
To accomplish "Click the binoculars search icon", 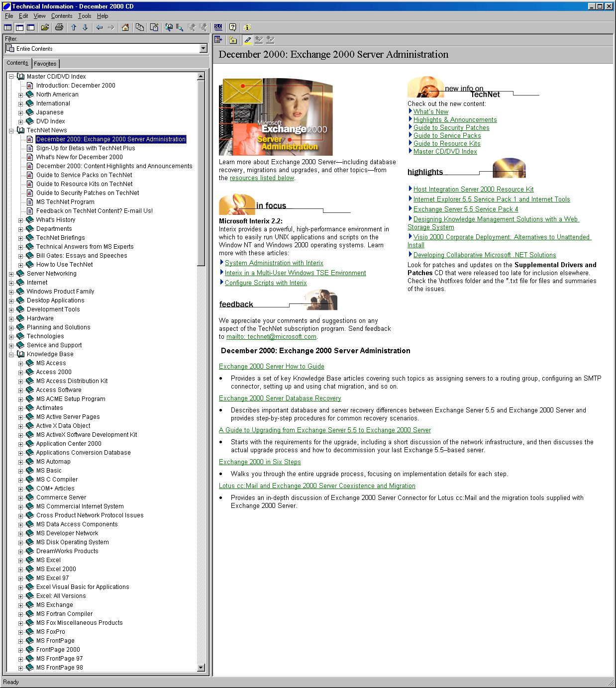I will 169,27.
